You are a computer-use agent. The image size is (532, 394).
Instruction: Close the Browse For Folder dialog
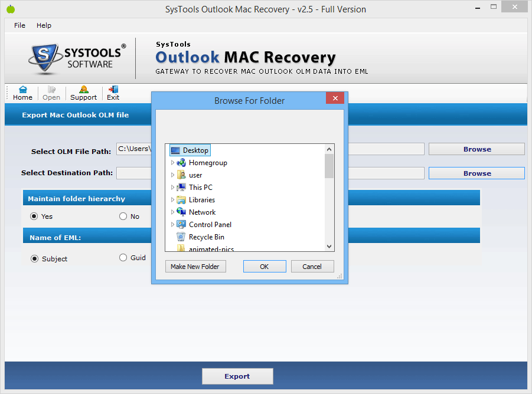click(335, 98)
